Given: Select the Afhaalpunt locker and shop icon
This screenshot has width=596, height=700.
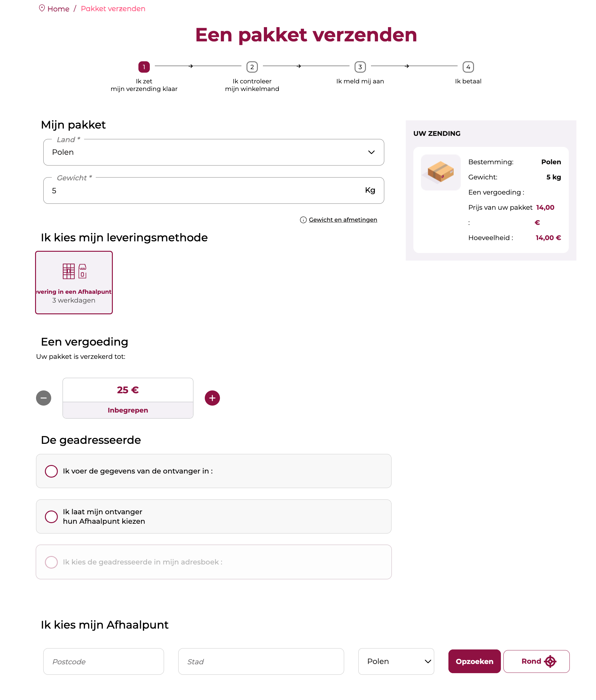Looking at the screenshot, I should [74, 271].
